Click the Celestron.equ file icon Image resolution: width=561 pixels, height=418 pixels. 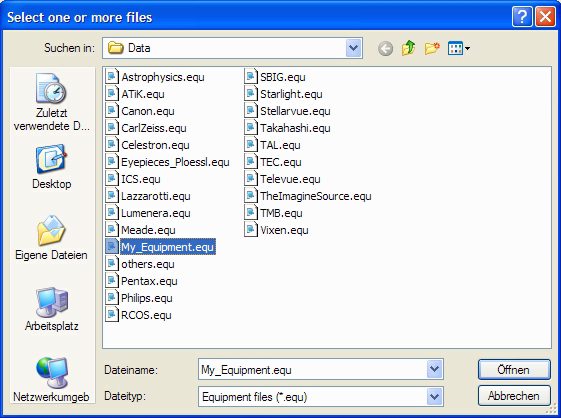pyautogui.click(x=112, y=145)
